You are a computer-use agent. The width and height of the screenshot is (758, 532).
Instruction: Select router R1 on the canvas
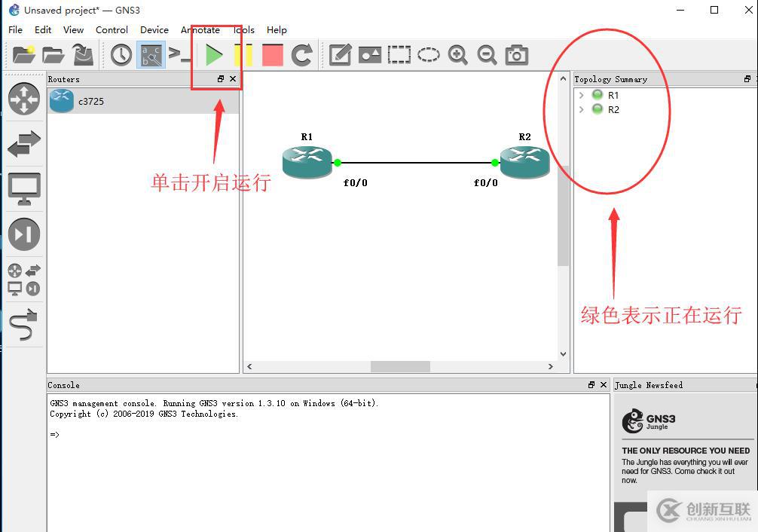[x=307, y=162]
